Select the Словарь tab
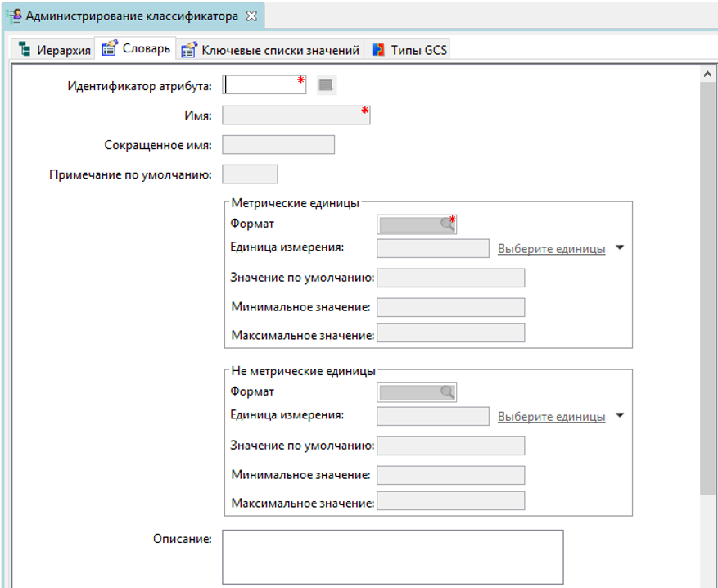718x588 pixels. (136, 48)
